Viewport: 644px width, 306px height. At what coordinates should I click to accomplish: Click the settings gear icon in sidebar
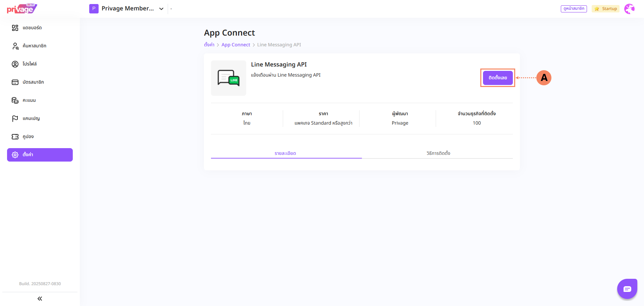click(15, 155)
